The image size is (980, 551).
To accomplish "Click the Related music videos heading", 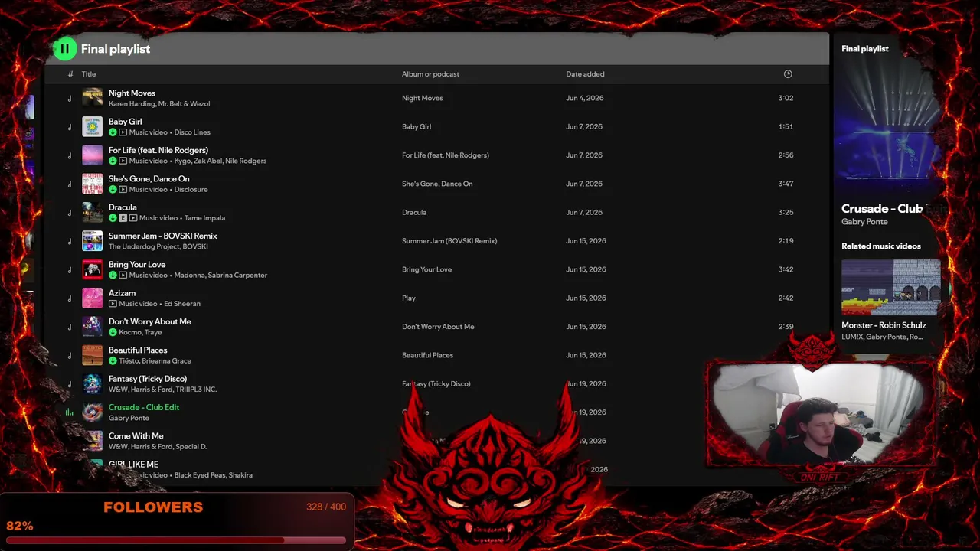I will (x=881, y=246).
